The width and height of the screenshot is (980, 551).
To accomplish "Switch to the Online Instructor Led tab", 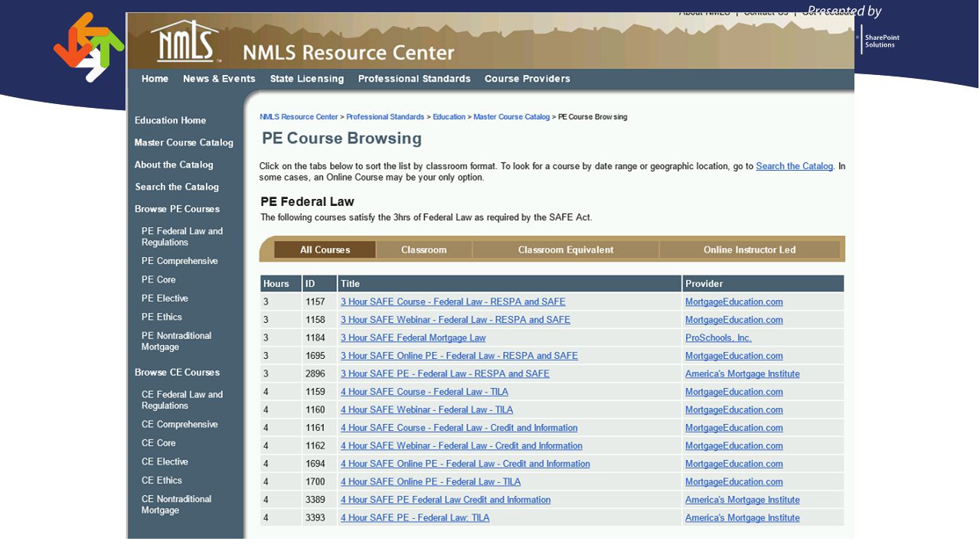I will click(750, 249).
